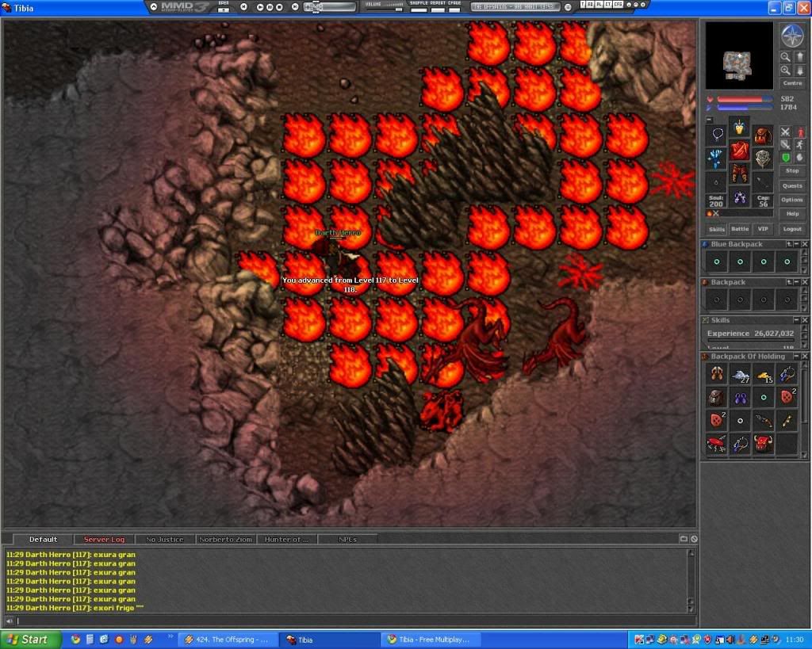The height and width of the screenshot is (649, 812).
Task: Switch to the Server Log tab
Action: 104,540
